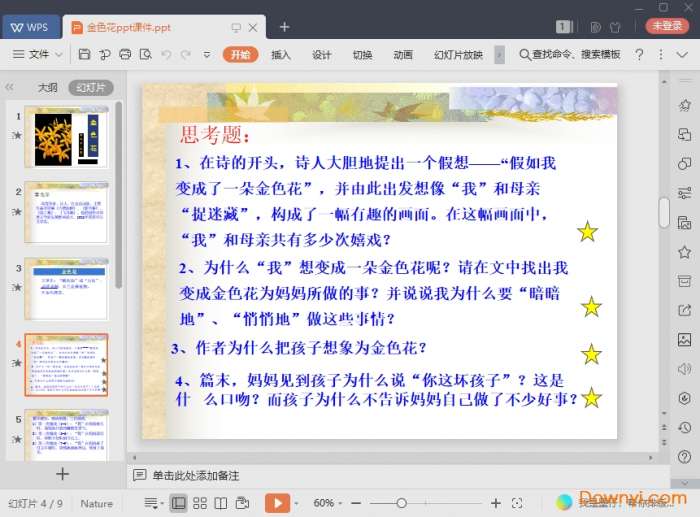Click the export to PDF icon
Image resolution: width=700 pixels, height=517 pixels.
tap(105, 54)
